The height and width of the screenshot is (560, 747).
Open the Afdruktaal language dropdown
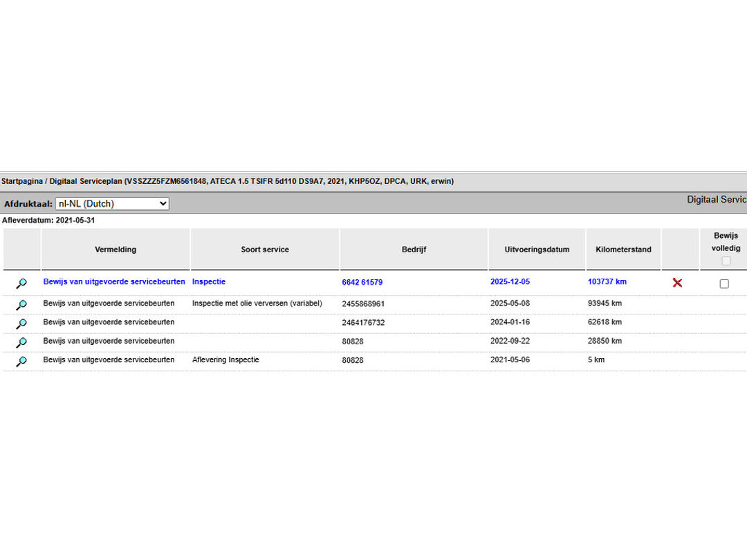[x=112, y=204]
